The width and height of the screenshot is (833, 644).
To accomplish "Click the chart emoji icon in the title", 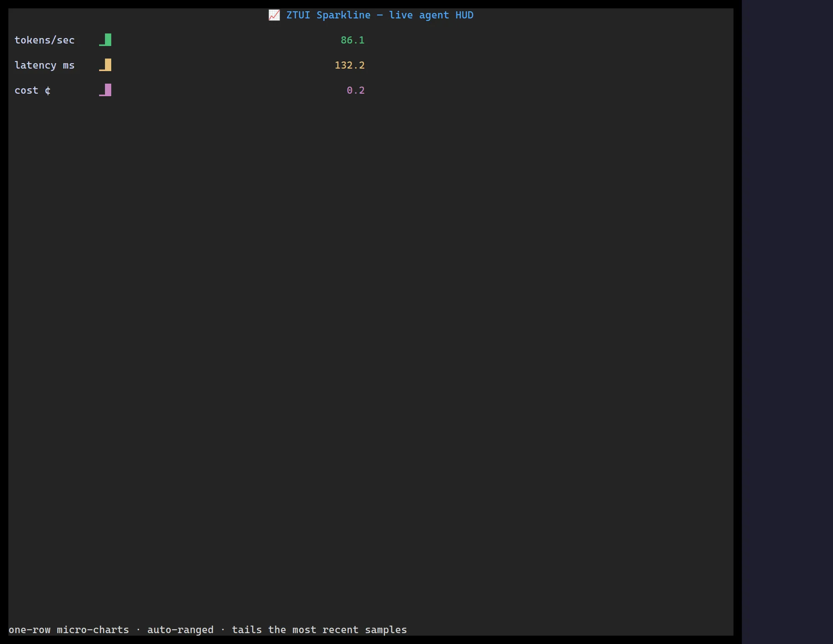I will [274, 15].
